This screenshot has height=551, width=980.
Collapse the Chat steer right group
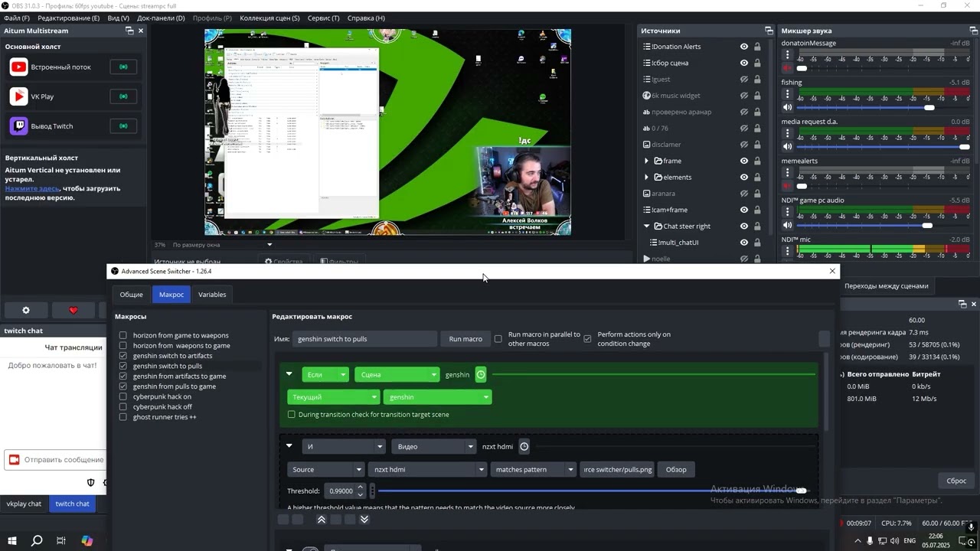click(647, 226)
